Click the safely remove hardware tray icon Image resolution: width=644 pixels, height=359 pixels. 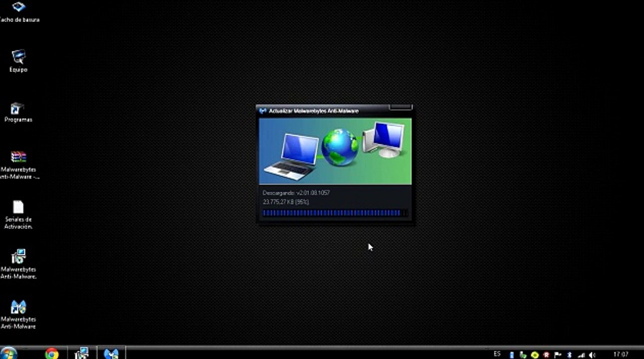[x=523, y=355]
